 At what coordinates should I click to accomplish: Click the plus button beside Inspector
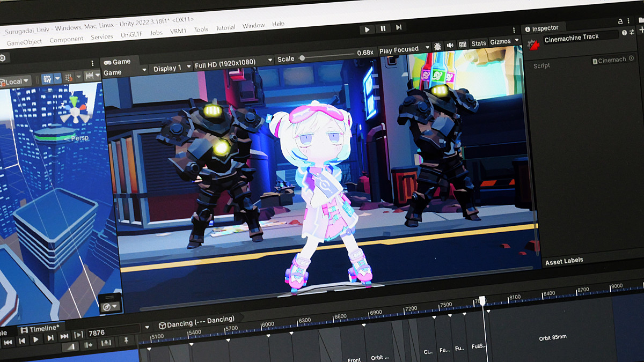click(641, 29)
